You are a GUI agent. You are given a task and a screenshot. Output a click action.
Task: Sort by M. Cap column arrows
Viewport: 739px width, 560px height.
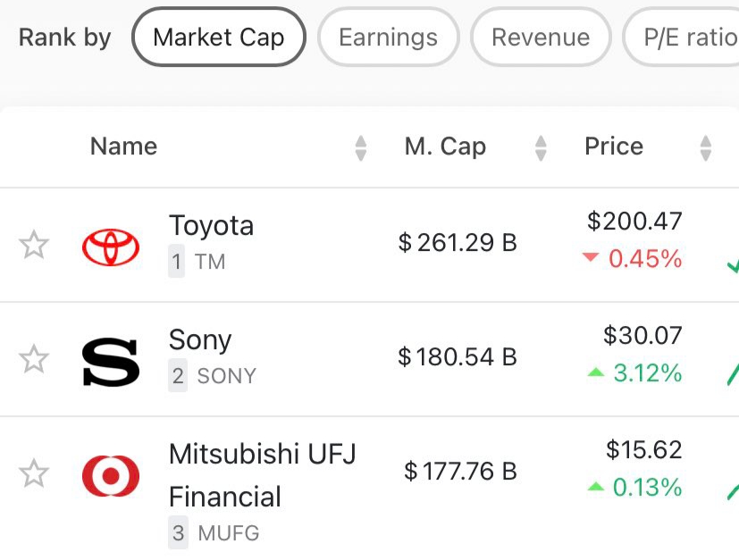click(x=540, y=147)
